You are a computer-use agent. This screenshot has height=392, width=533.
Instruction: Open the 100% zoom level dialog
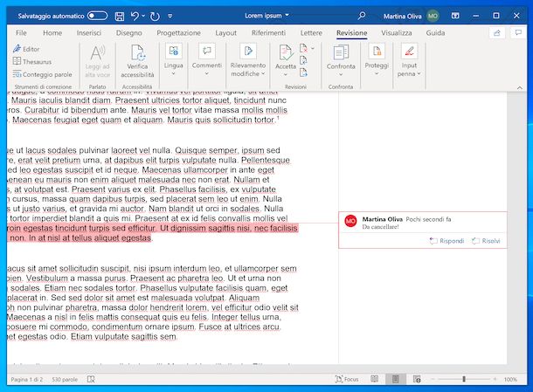(x=510, y=379)
